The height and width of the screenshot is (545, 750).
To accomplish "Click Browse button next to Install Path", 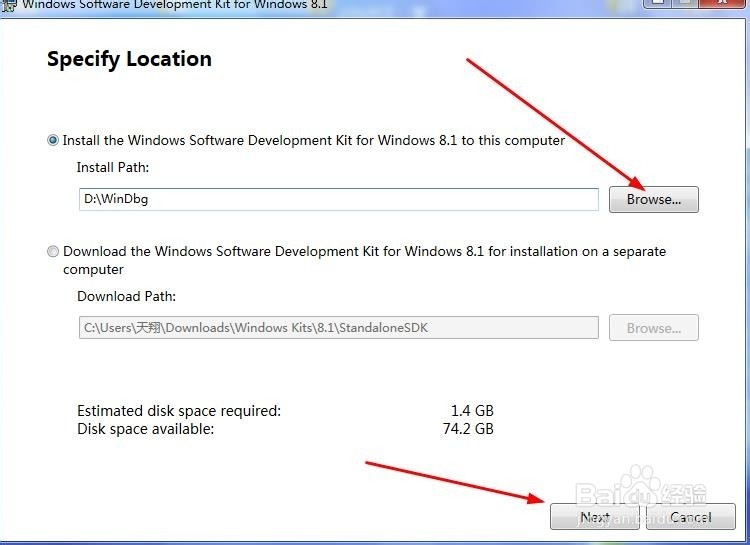I will (653, 199).
